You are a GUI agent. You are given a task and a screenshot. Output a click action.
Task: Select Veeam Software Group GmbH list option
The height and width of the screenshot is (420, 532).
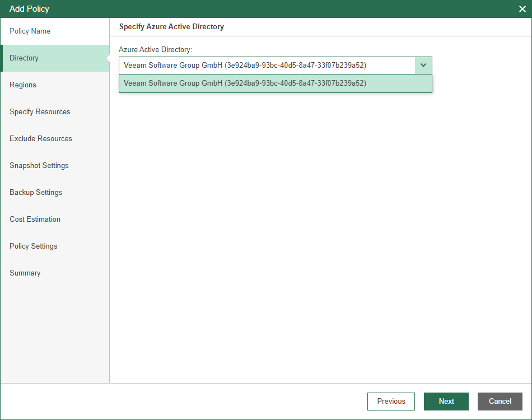tap(275, 83)
